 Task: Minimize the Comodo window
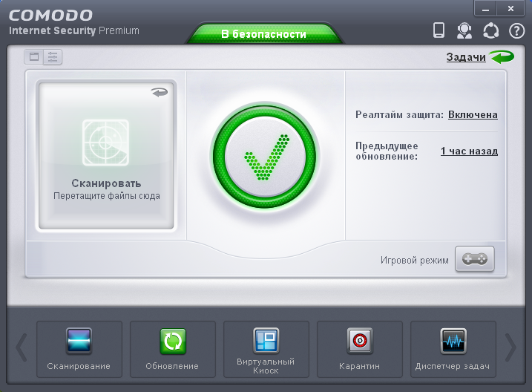[485, 8]
